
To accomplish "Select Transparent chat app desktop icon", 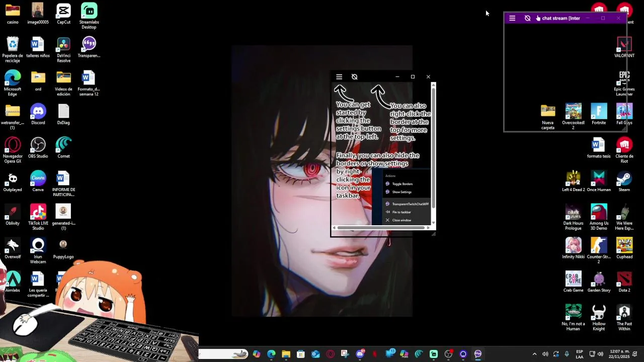I will 89,48.
